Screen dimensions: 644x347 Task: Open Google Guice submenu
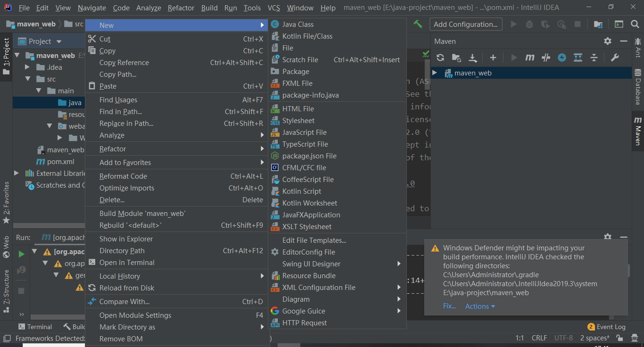click(x=338, y=311)
